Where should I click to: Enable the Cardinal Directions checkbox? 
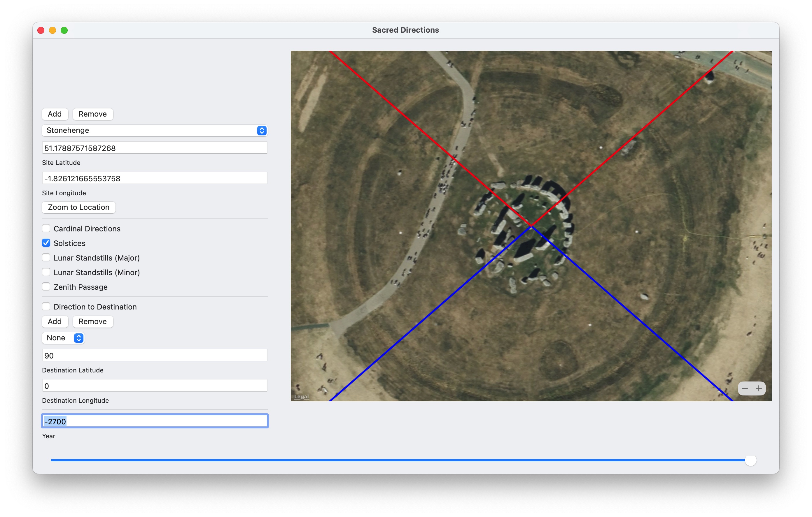point(46,228)
